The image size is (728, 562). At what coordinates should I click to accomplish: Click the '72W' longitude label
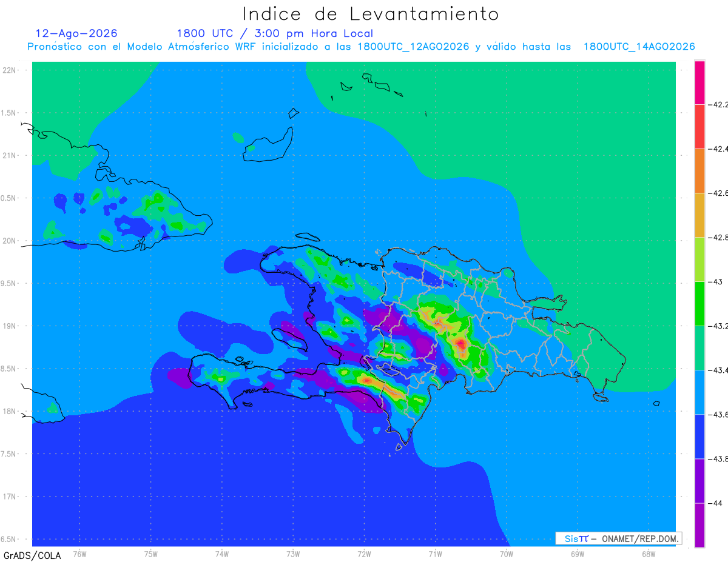pyautogui.click(x=364, y=554)
